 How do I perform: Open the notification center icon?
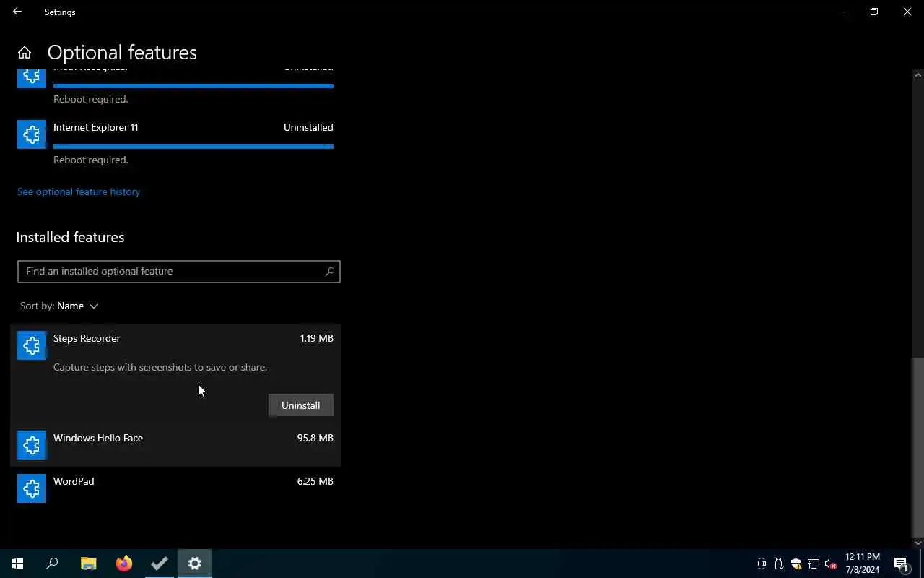click(902, 564)
